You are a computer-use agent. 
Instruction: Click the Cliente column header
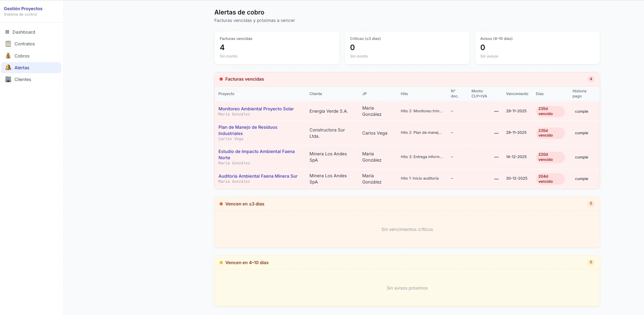pos(316,94)
